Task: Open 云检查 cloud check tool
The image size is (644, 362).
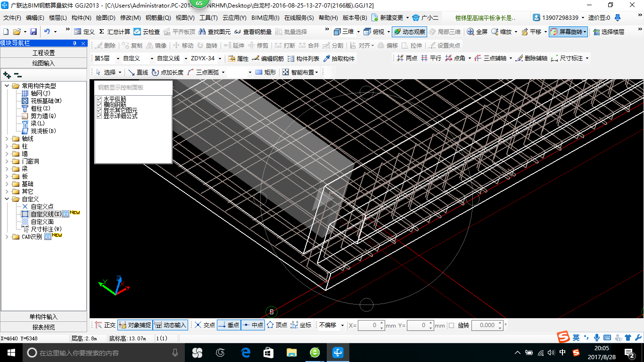Action: [x=147, y=32]
